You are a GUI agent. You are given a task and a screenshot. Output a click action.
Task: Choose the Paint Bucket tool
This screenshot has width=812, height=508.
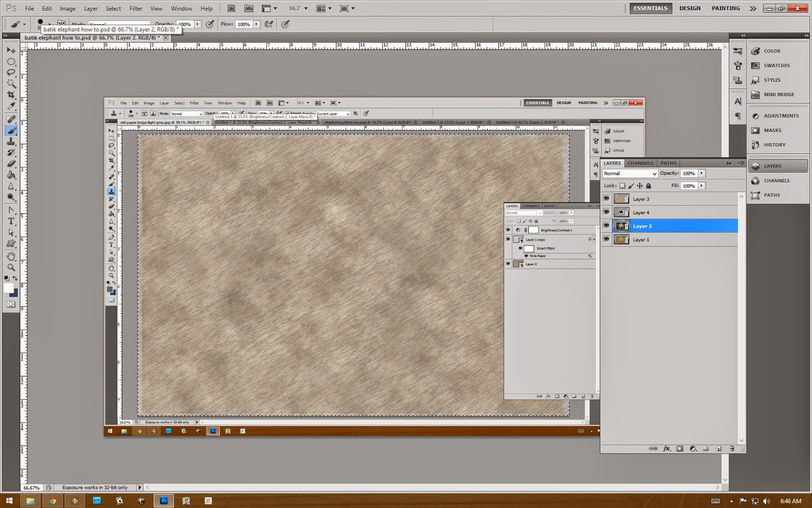11,175
